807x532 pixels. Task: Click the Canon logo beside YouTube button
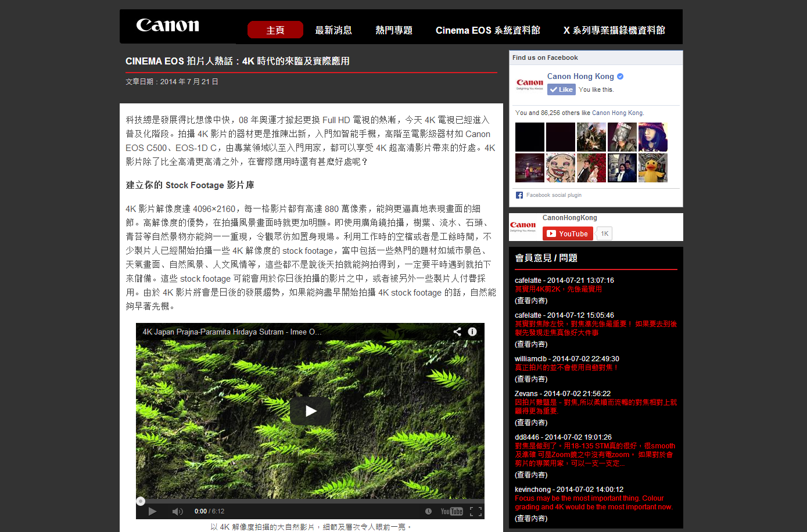tap(523, 227)
